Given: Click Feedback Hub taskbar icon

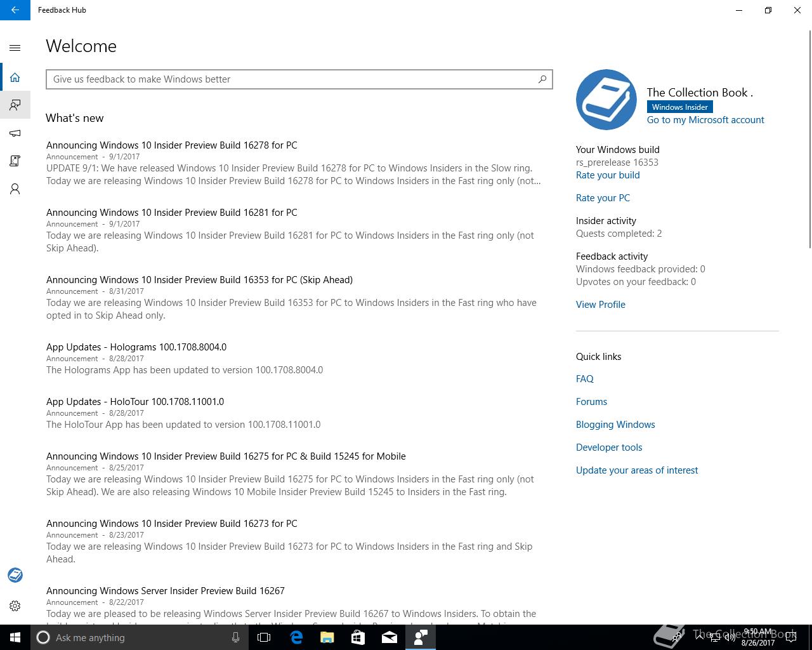Looking at the screenshot, I should pyautogui.click(x=420, y=637).
